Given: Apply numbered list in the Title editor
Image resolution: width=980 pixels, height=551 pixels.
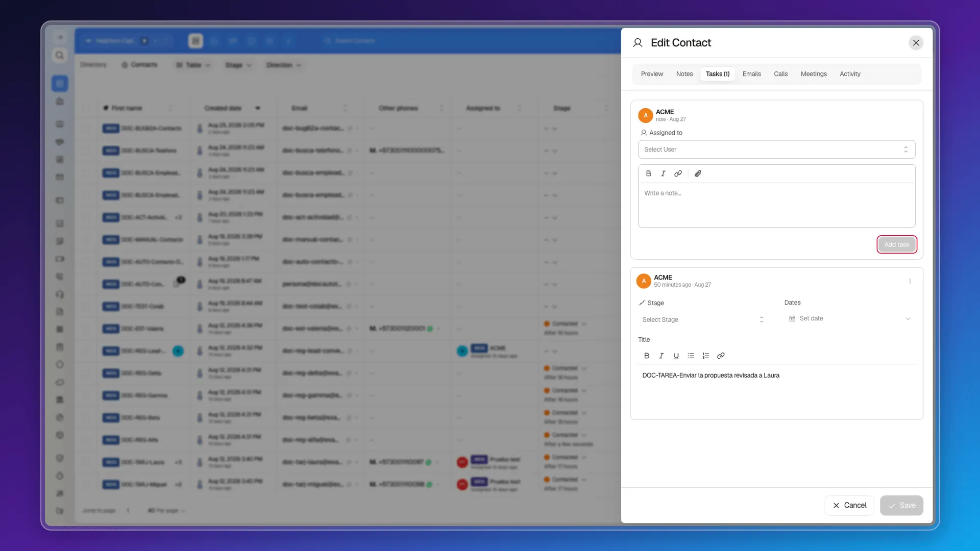Looking at the screenshot, I should (x=706, y=356).
